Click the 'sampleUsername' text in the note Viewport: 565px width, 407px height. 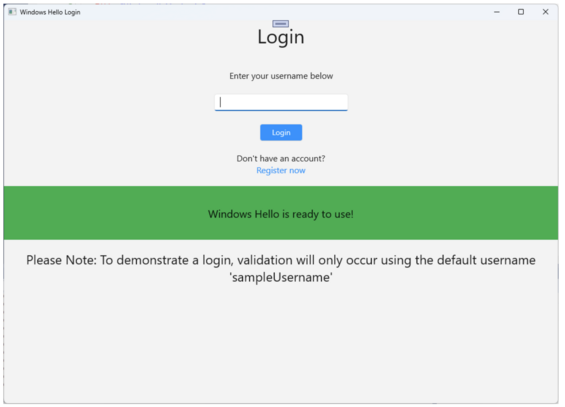(281, 277)
